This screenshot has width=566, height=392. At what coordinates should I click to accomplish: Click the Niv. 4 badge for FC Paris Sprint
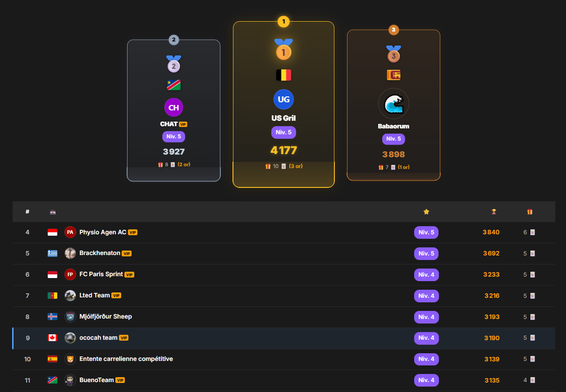[x=426, y=274]
